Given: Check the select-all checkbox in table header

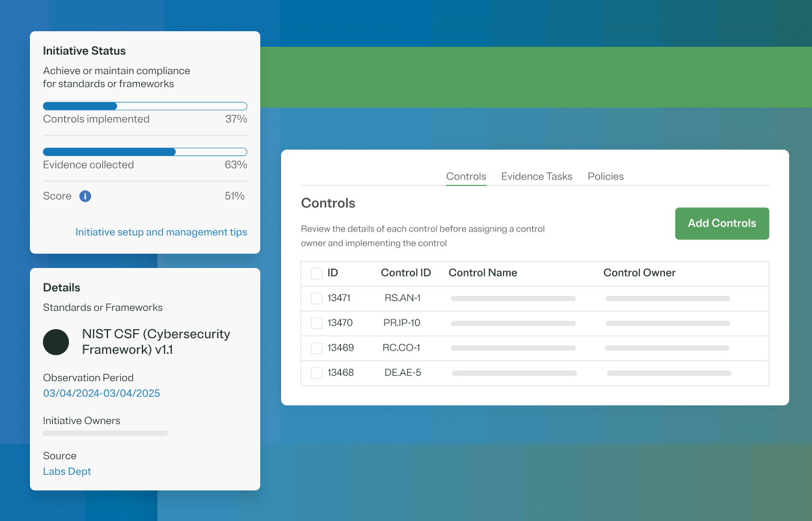Looking at the screenshot, I should point(316,273).
